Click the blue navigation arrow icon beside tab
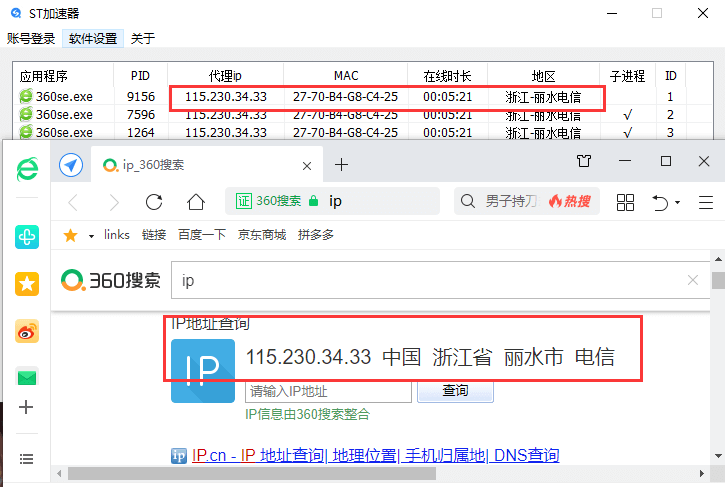 (x=71, y=165)
